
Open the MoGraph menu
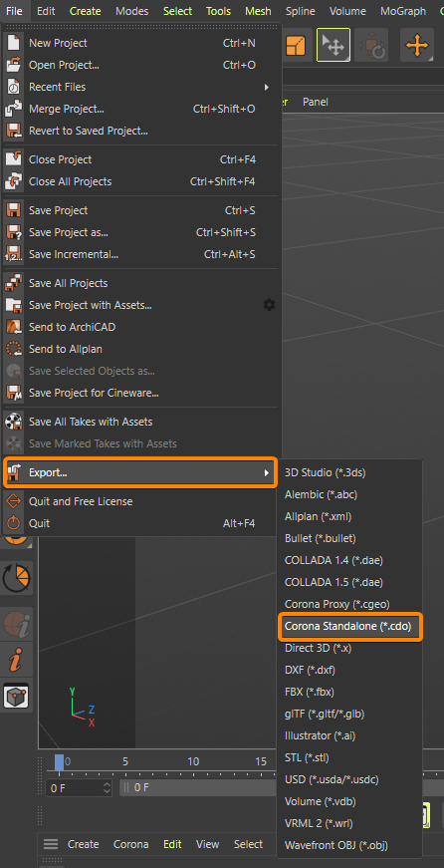[403, 11]
